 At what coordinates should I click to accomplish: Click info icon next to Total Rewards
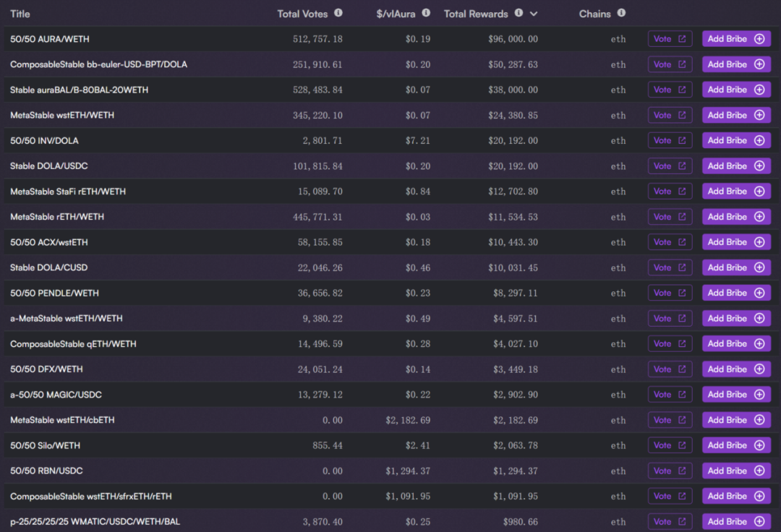pos(518,13)
